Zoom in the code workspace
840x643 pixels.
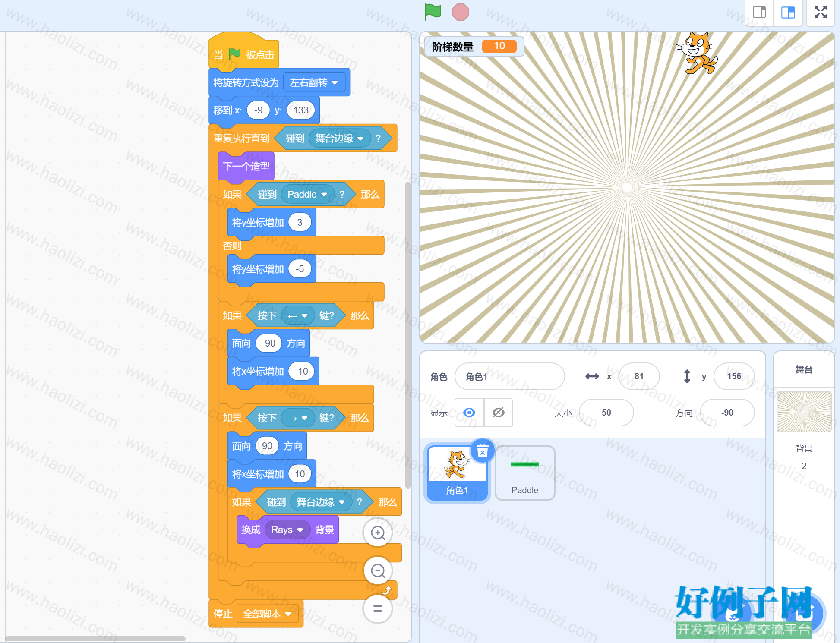(x=378, y=533)
